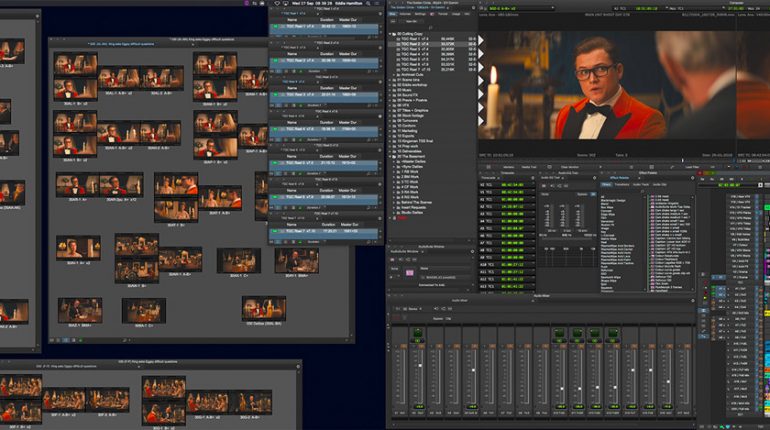
Task: Click the red record button above the timeline
Action: 700,173
